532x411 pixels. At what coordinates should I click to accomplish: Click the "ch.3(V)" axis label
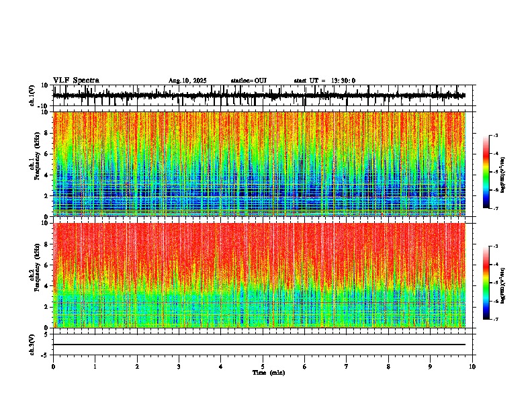click(x=32, y=345)
